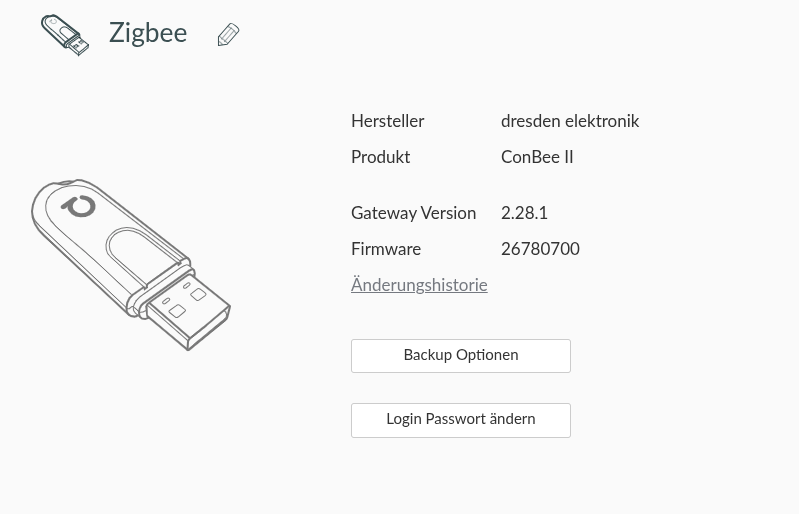This screenshot has height=514, width=799.
Task: Click the Gateway Version label
Action: pos(413,213)
